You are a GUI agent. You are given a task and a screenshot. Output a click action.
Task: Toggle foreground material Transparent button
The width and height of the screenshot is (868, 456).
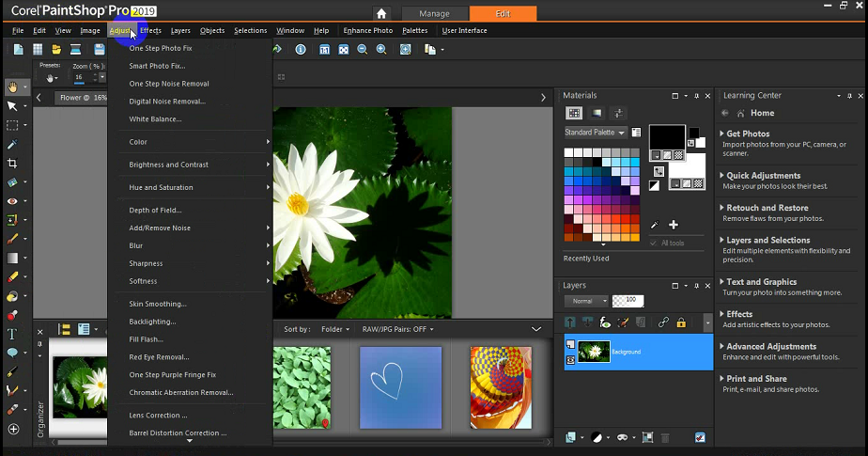[678, 155]
